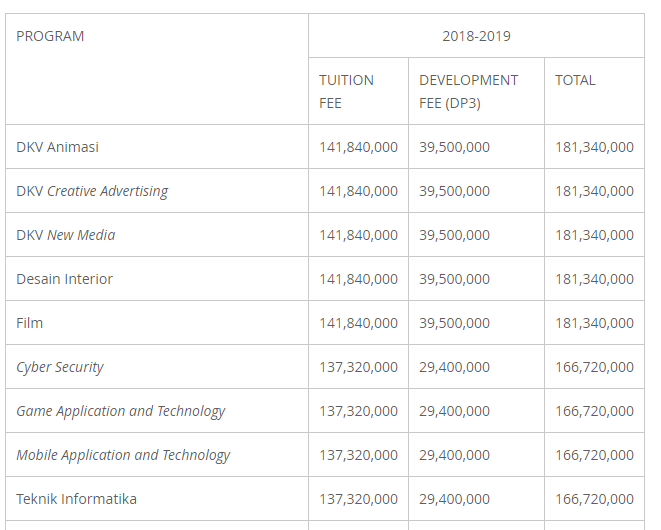Click the Film program name
Image resolution: width=661 pixels, height=530 pixels.
pyautogui.click(x=30, y=323)
